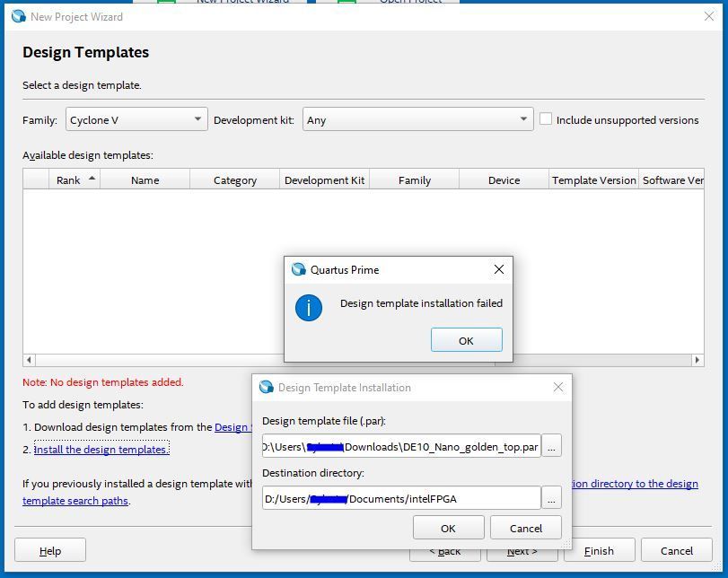Click the destination directory path field
This screenshot has height=578, width=728.
point(401,498)
